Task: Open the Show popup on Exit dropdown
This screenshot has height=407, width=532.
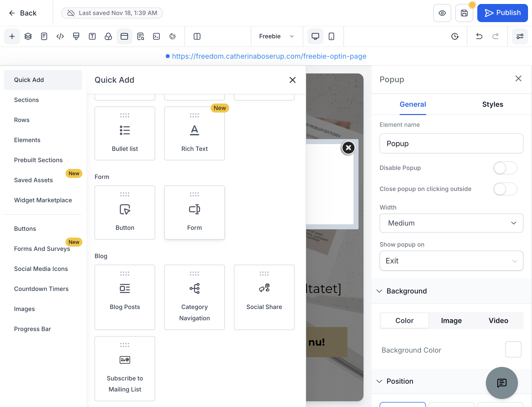Action: pyautogui.click(x=451, y=261)
